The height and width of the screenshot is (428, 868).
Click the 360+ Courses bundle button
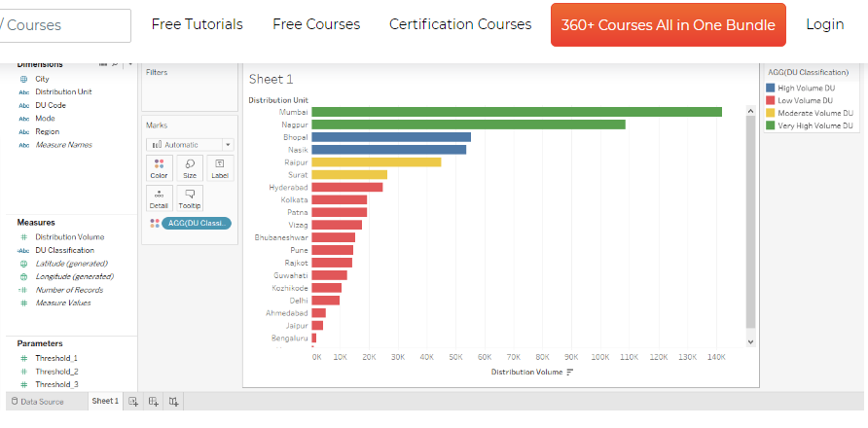669,25
